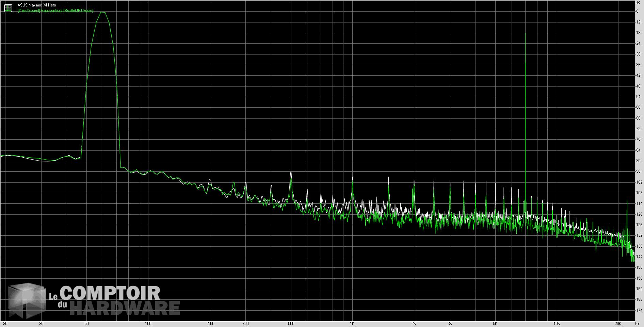Click the -6 dB axis label
Image resolution: width=644 pixels, height=327 pixels.
(637, 11)
